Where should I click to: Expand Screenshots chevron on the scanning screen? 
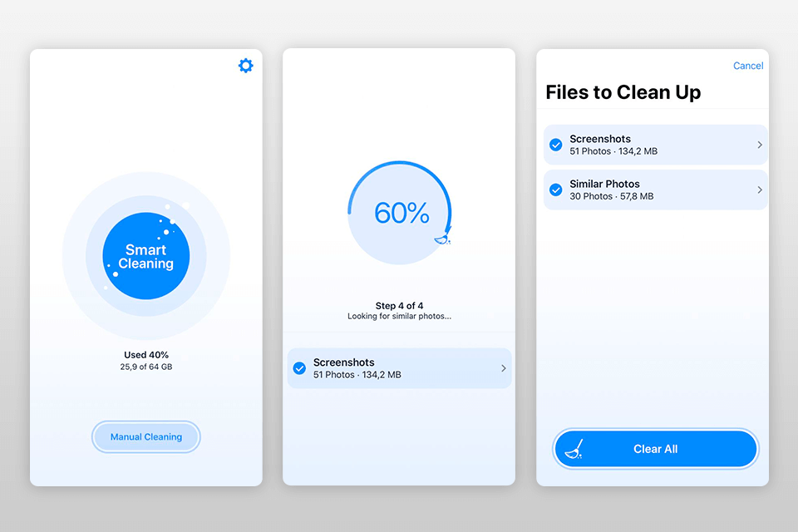coord(504,368)
